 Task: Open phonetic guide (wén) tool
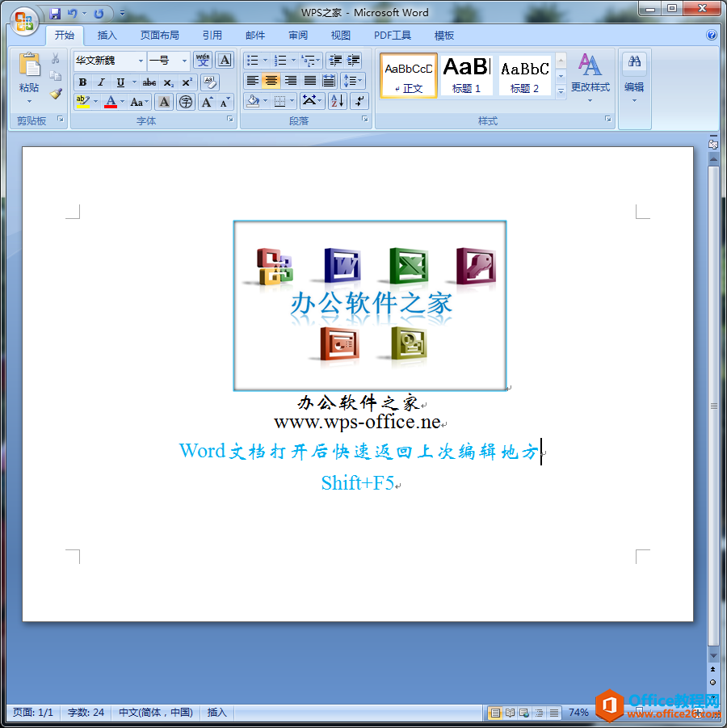pyautogui.click(x=203, y=61)
